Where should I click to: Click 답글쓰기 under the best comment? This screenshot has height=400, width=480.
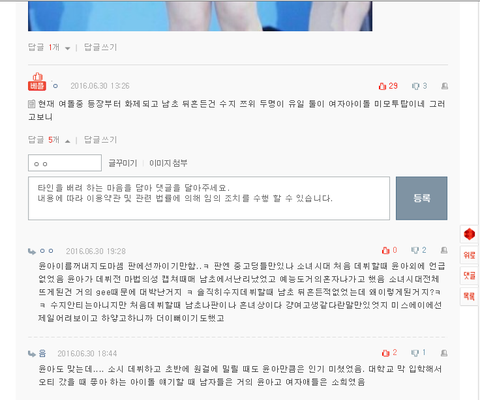(100, 140)
